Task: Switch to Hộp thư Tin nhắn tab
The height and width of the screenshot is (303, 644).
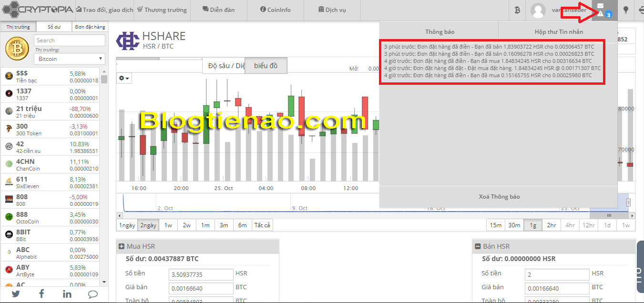Action: 558,32
